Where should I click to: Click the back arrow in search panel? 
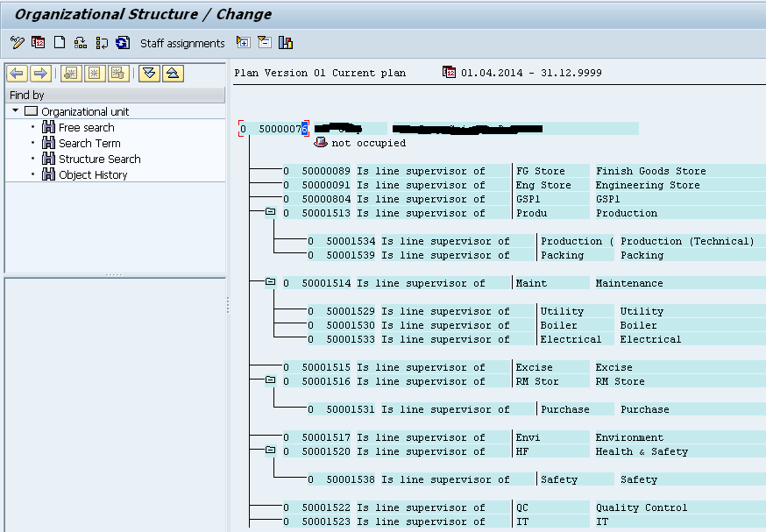click(17, 74)
